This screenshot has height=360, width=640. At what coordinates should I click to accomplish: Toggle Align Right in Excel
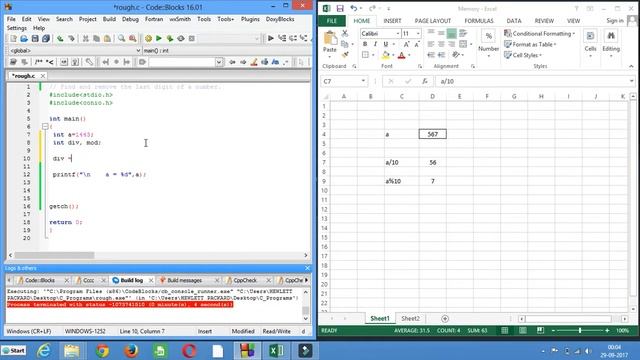click(451, 44)
